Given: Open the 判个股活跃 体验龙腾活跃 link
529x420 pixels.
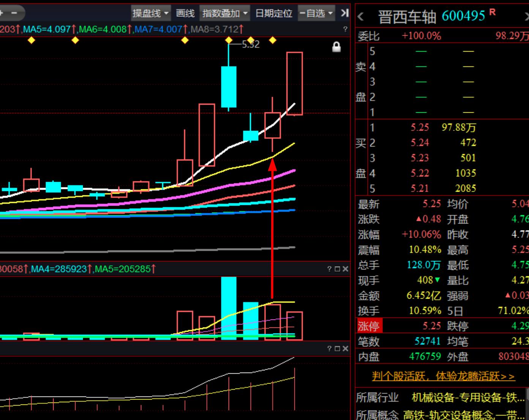Looking at the screenshot, I should click(x=443, y=376).
